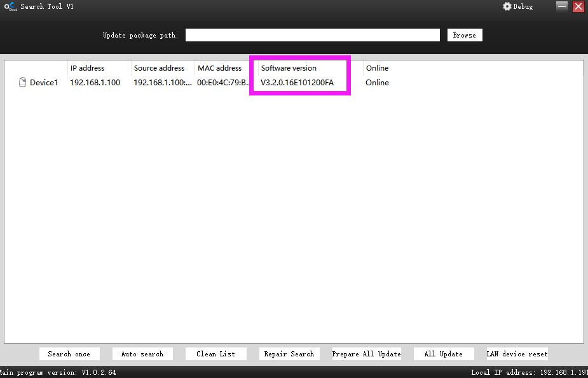Click the Local IP address status text

(530, 372)
